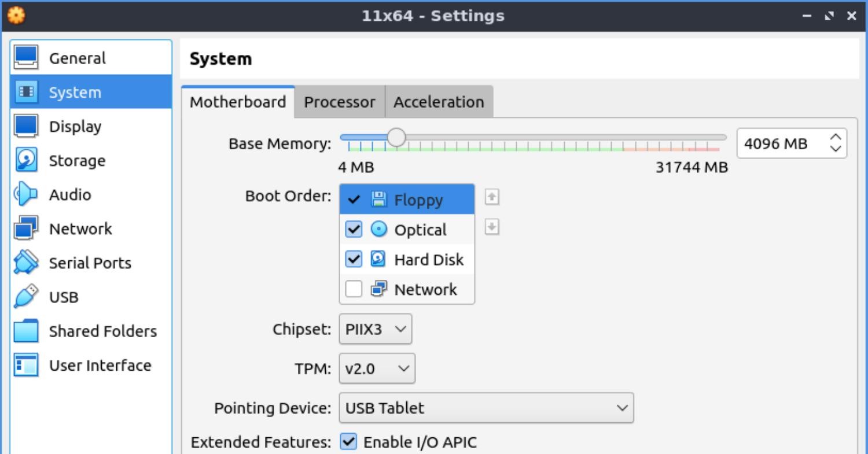This screenshot has height=454, width=868.
Task: Select the Display monitor icon
Action: click(26, 126)
